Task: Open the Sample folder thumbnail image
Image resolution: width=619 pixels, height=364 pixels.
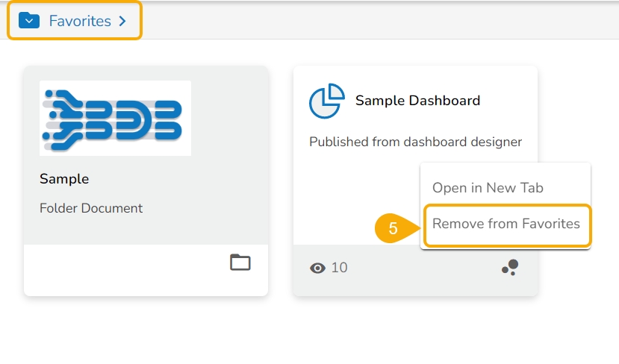Action: [x=115, y=118]
